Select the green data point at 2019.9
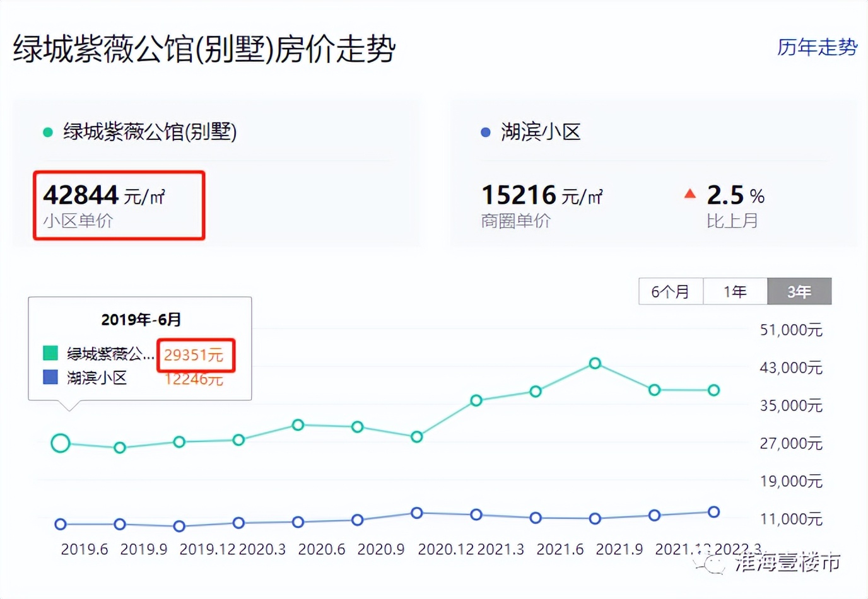Image resolution: width=868 pixels, height=599 pixels. pos(120,448)
